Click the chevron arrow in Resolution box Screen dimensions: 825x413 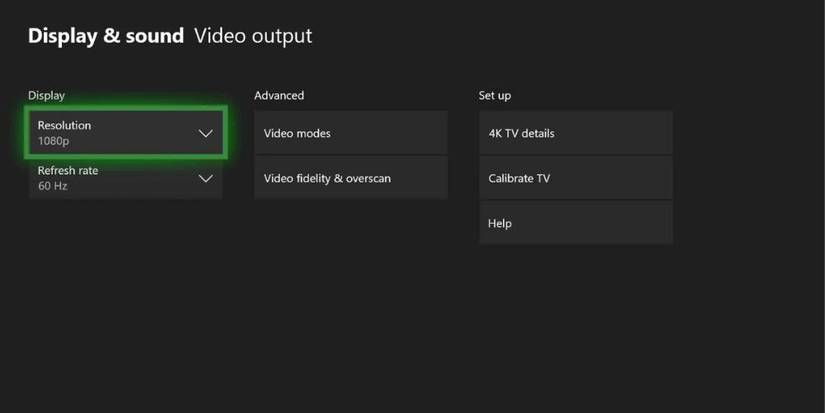tap(205, 133)
